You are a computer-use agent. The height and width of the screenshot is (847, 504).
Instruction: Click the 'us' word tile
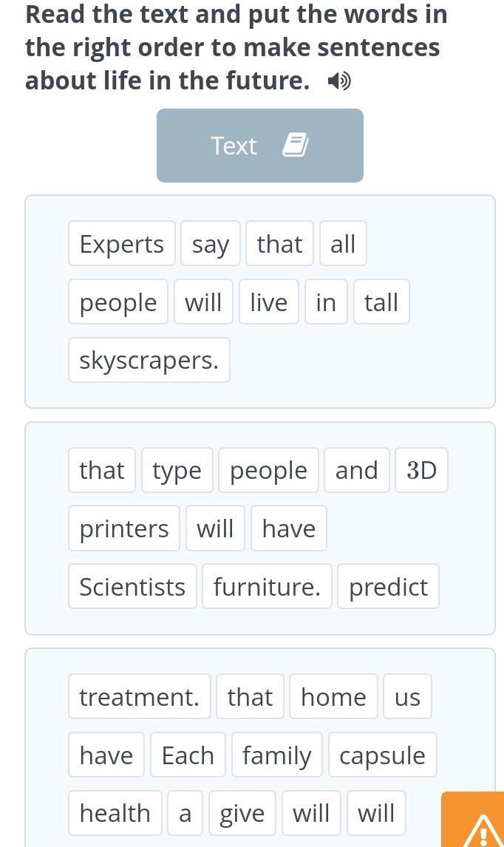pyautogui.click(x=407, y=697)
